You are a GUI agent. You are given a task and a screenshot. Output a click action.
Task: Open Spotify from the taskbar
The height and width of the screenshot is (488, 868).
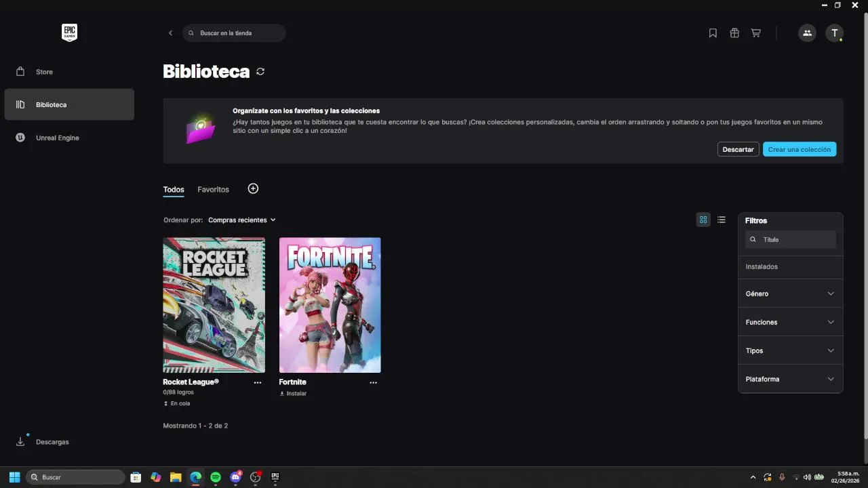[216, 477]
